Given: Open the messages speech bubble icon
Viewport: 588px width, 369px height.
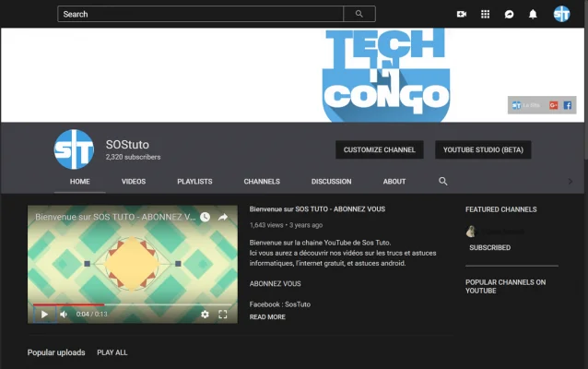Looking at the screenshot, I should (x=509, y=14).
